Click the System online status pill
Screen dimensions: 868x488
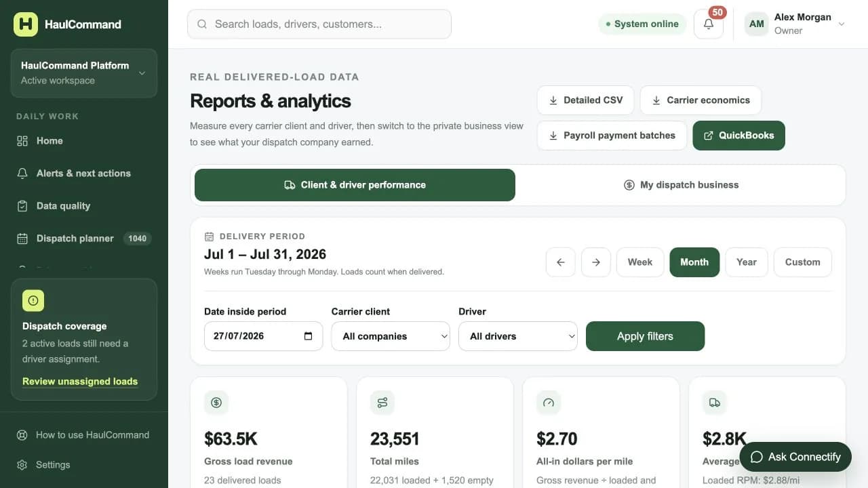(642, 24)
